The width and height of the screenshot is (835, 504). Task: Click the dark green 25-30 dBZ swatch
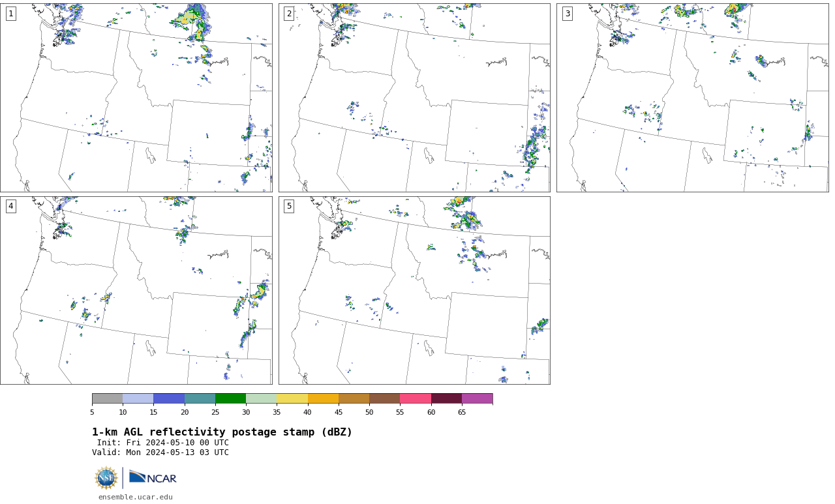(230, 398)
